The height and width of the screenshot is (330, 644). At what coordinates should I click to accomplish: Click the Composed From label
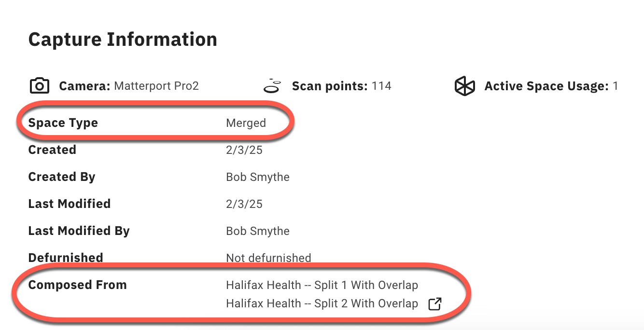78,285
